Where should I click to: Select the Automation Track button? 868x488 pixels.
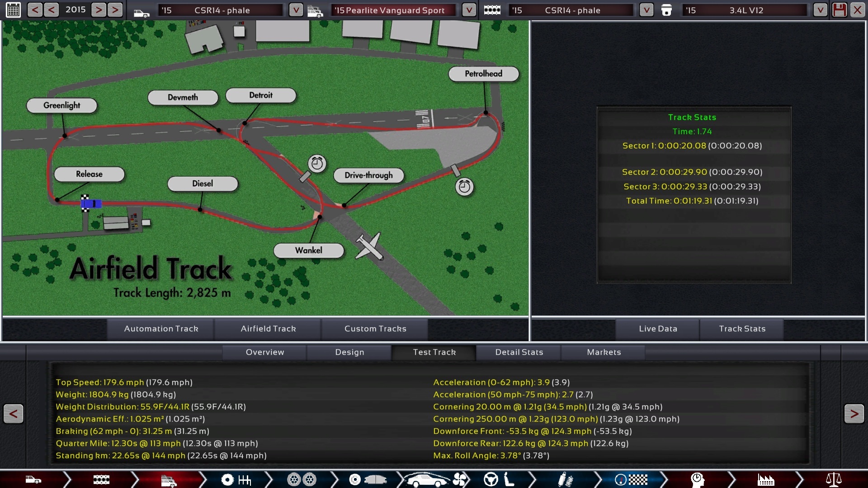tap(161, 328)
